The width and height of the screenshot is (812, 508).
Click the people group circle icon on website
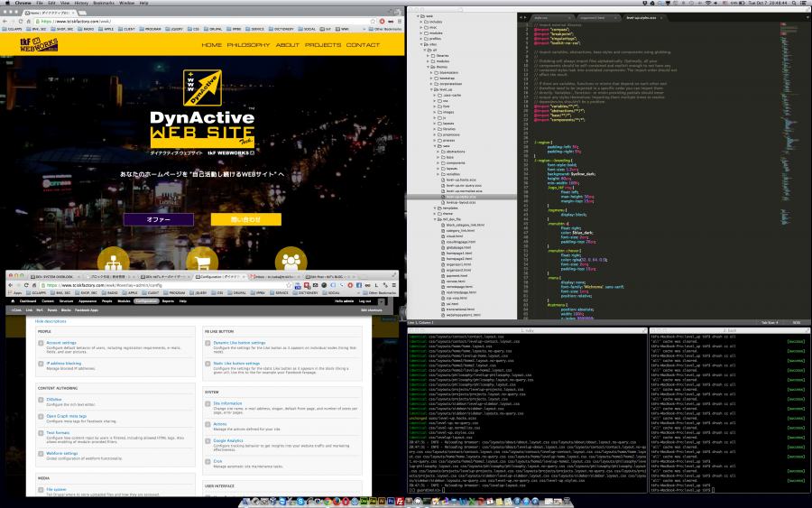coord(291,260)
